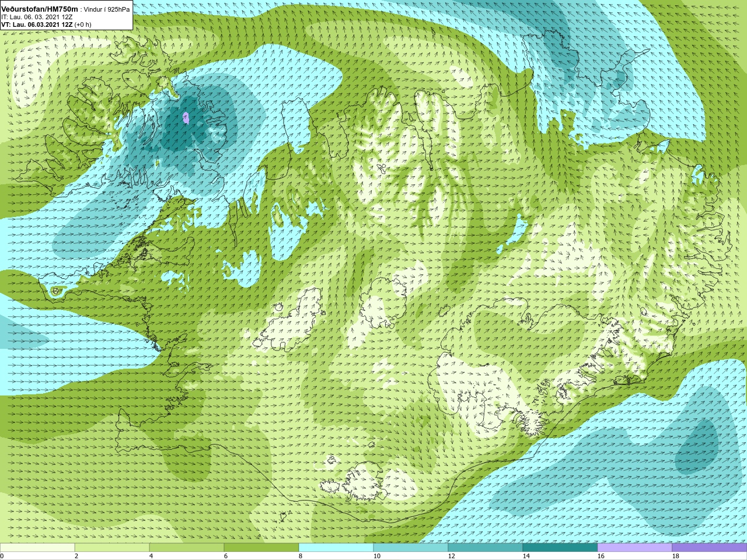Image resolution: width=747 pixels, height=560 pixels.
Task: Click the legend value '8'
Action: point(300,556)
